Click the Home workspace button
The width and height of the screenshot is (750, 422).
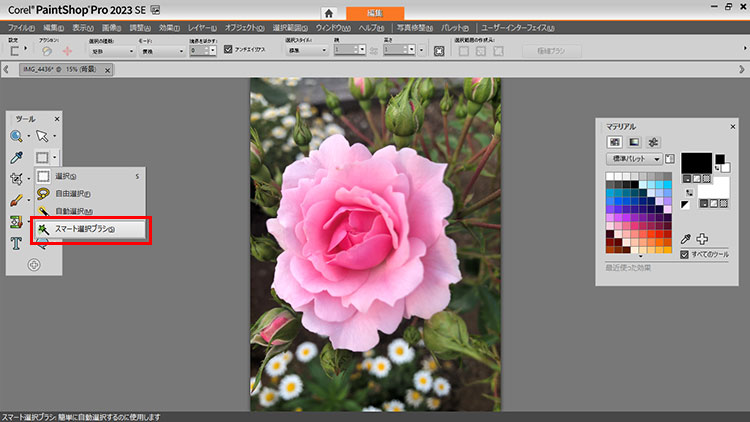pos(329,11)
